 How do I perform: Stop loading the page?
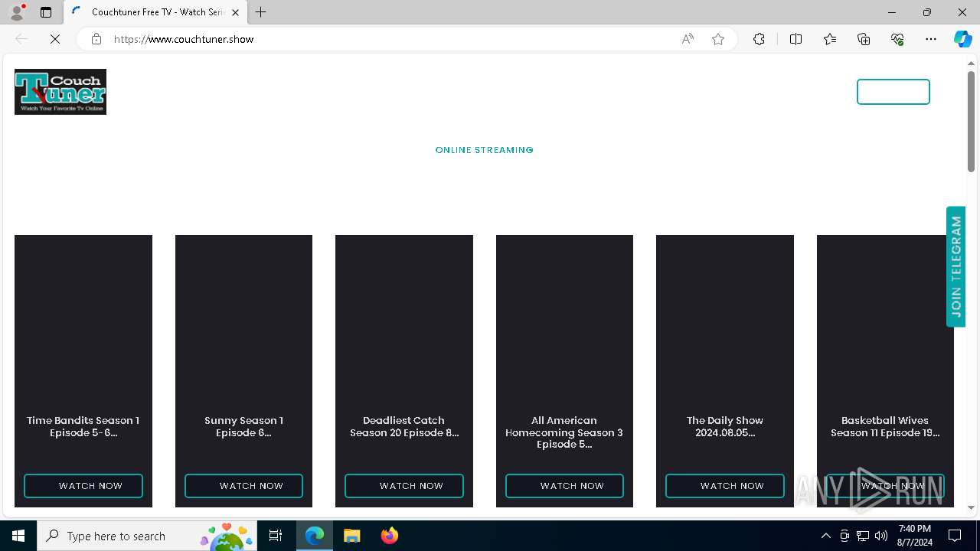coord(55,39)
